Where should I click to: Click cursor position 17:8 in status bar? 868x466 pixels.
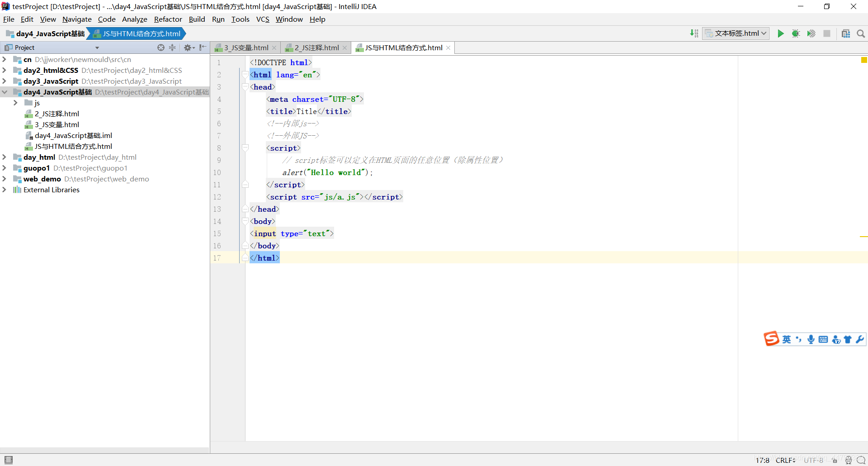(762, 460)
